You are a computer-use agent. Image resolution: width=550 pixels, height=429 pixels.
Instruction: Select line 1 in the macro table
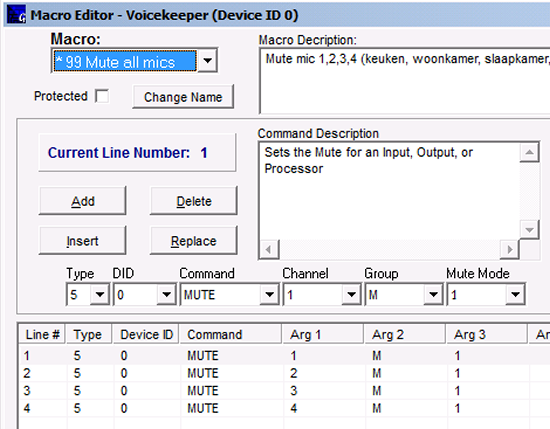pos(284,356)
